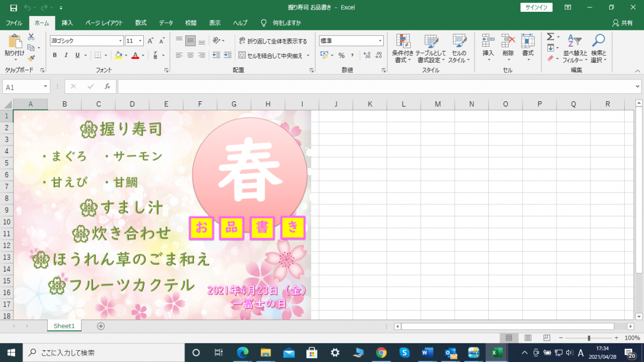Open Sort and Filter (並べ替えとフィルター)
Viewport: 644px width, 362px height.
574,48
